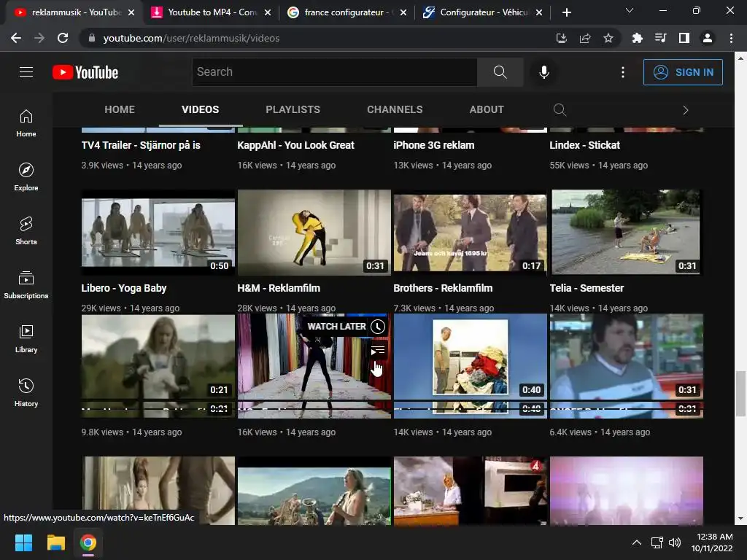Click the SIGN IN button
This screenshot has width=747, height=560.
[683, 72]
